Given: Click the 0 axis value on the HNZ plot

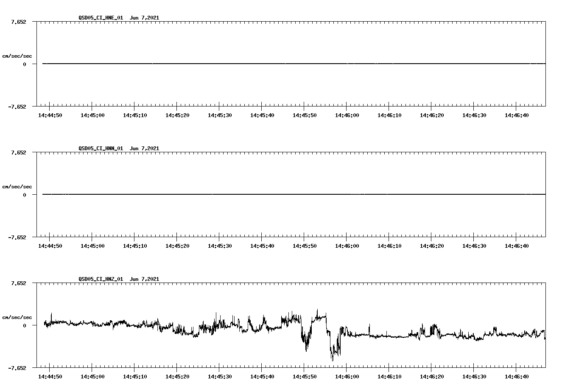Looking at the screenshot, I should (25, 325).
